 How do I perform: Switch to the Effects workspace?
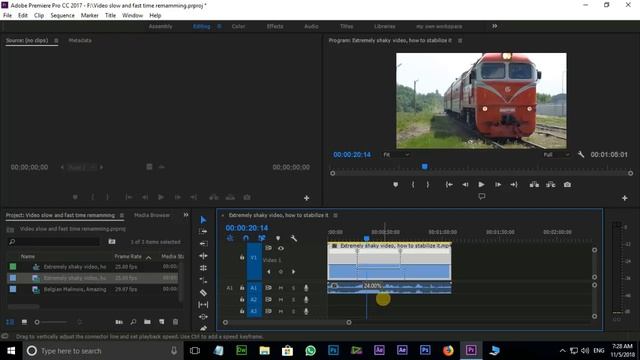click(x=275, y=26)
